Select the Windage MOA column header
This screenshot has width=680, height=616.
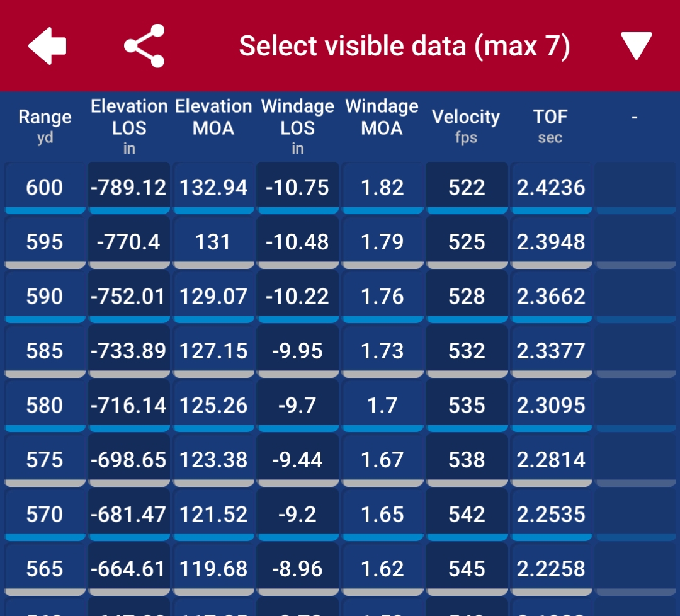click(382, 117)
